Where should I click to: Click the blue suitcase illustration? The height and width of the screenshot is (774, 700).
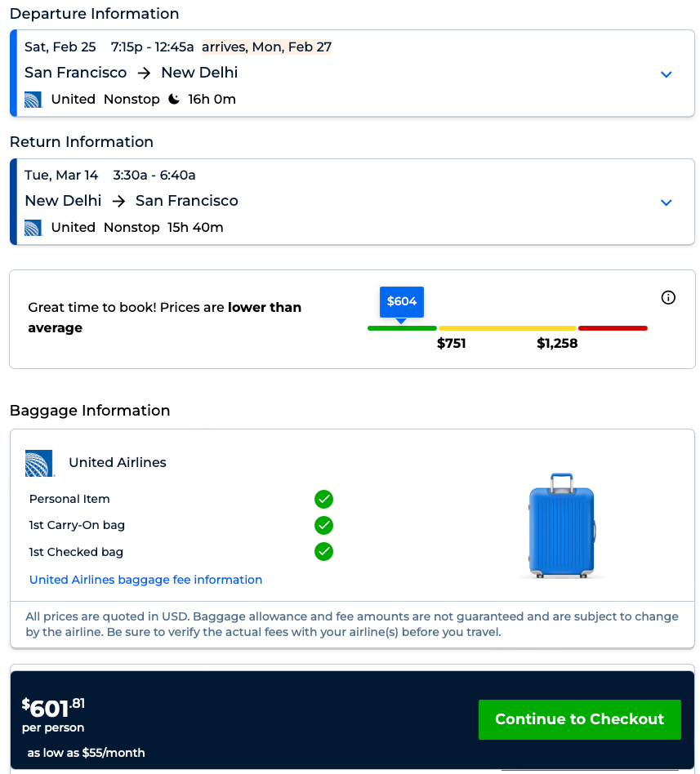(561, 525)
